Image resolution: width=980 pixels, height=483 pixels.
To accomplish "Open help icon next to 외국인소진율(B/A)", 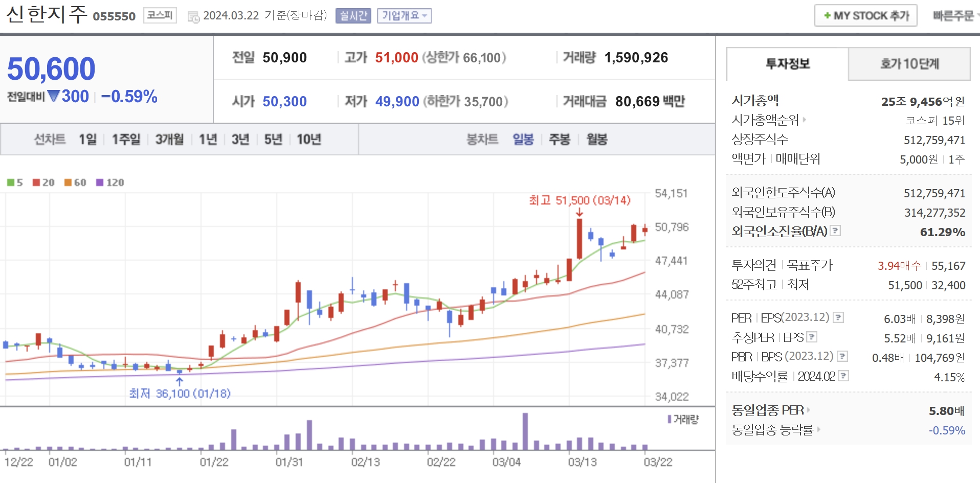I will pos(835,231).
